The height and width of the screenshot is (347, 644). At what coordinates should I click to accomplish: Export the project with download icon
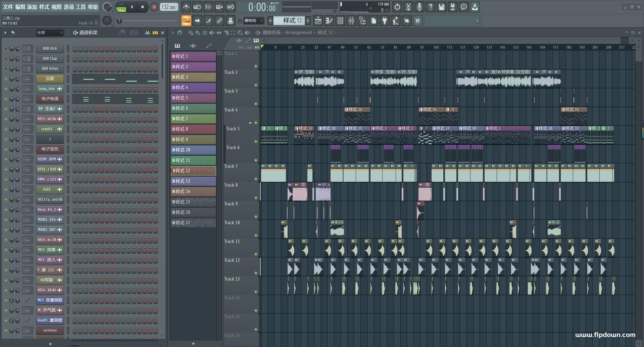pyautogui.click(x=475, y=7)
